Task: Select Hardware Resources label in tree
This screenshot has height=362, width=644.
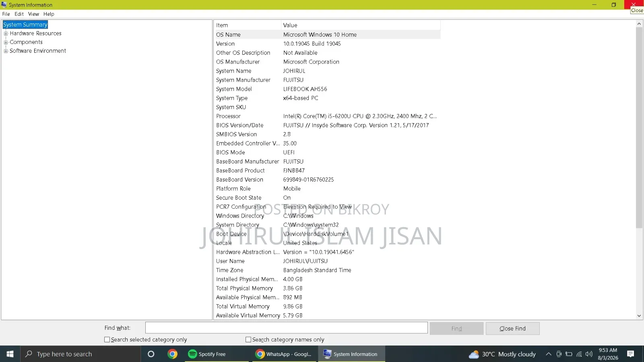Action: pos(35,33)
